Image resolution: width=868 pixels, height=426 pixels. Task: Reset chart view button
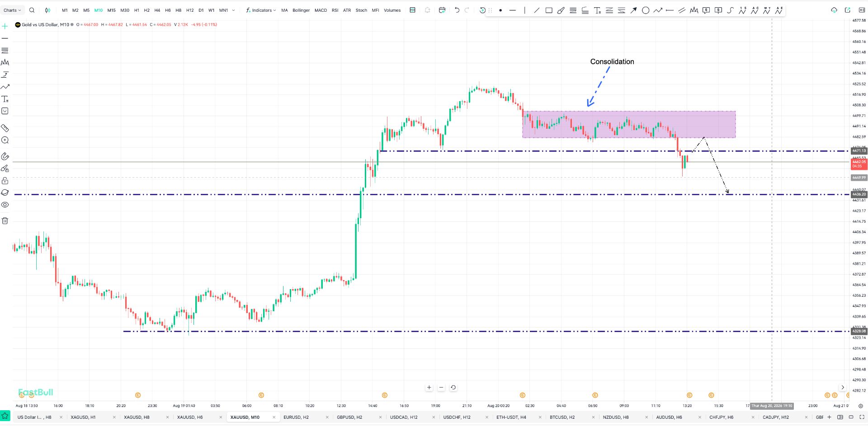[x=453, y=387]
